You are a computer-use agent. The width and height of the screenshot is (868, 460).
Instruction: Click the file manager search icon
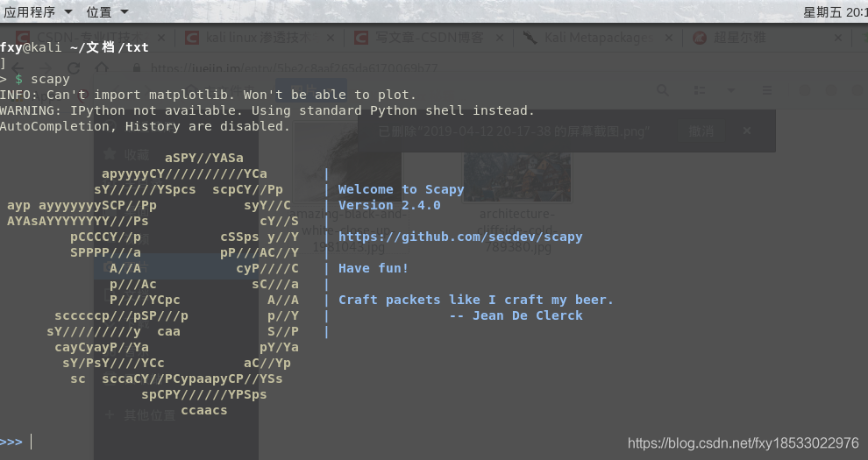[x=663, y=90]
